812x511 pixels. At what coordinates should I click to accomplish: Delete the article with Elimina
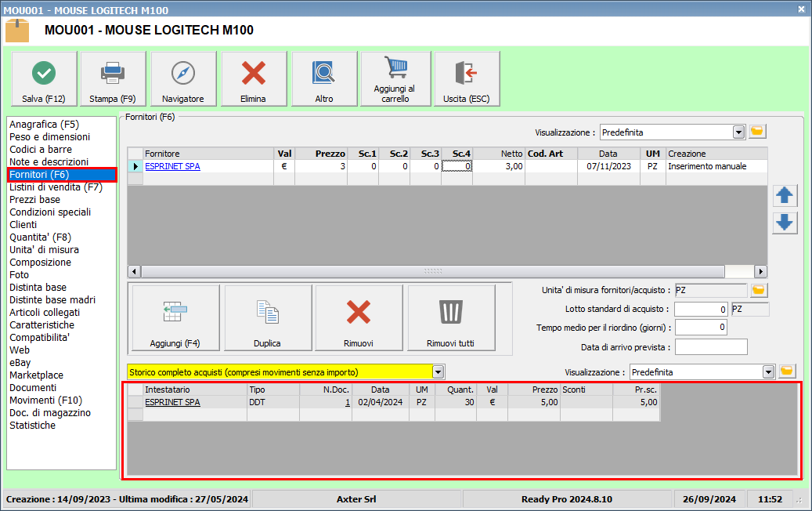pos(253,79)
